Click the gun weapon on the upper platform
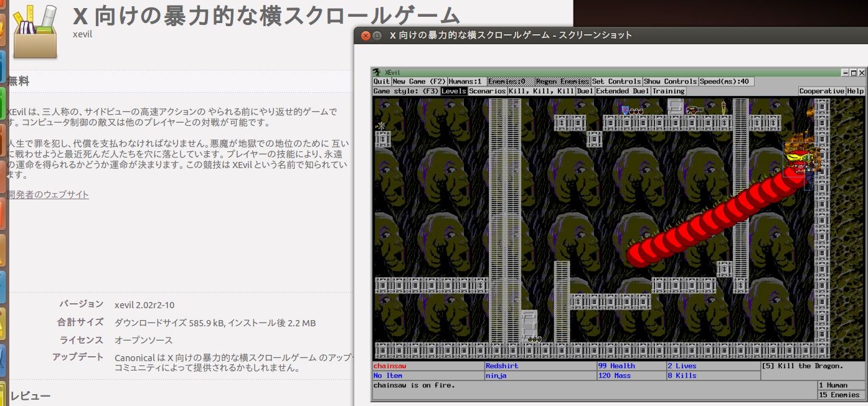868x406 pixels. 694,110
